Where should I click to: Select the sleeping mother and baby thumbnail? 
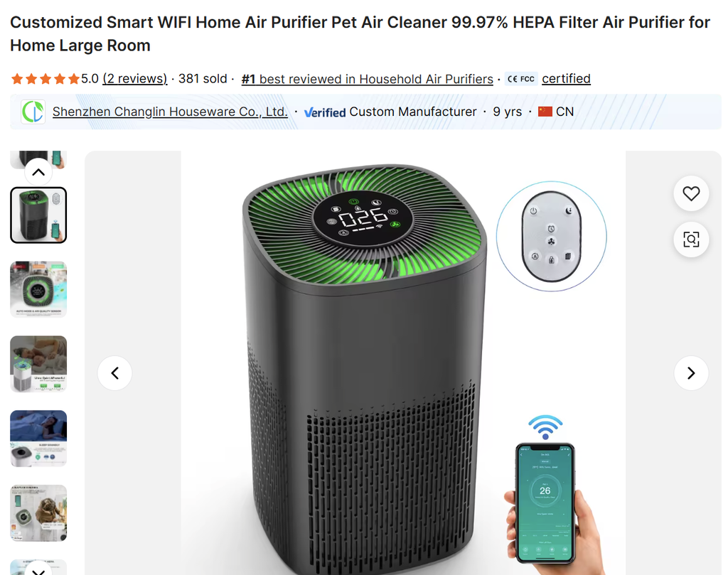point(38,365)
